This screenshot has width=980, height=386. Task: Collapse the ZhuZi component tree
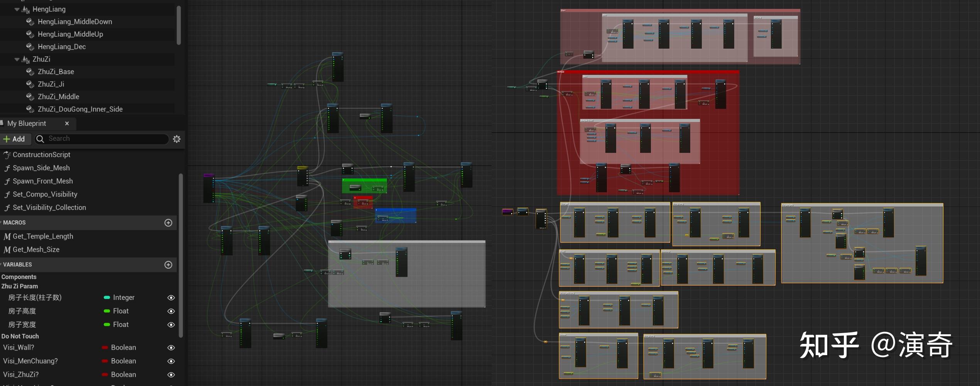pyautogui.click(x=17, y=59)
